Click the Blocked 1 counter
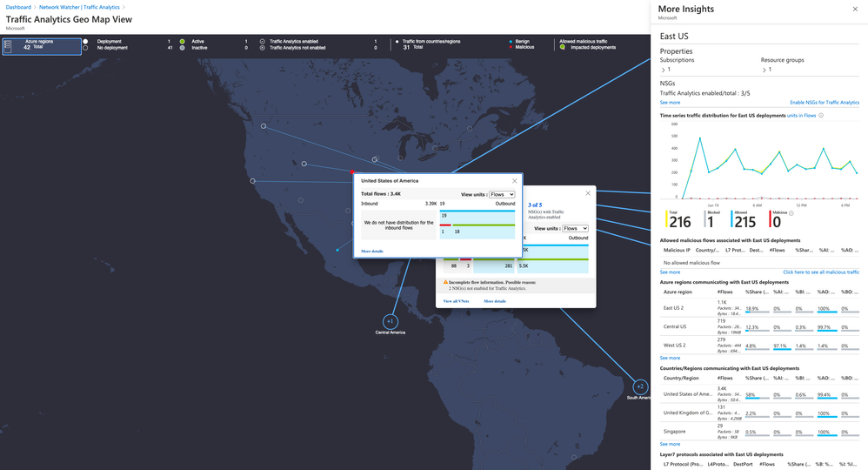 [712, 219]
